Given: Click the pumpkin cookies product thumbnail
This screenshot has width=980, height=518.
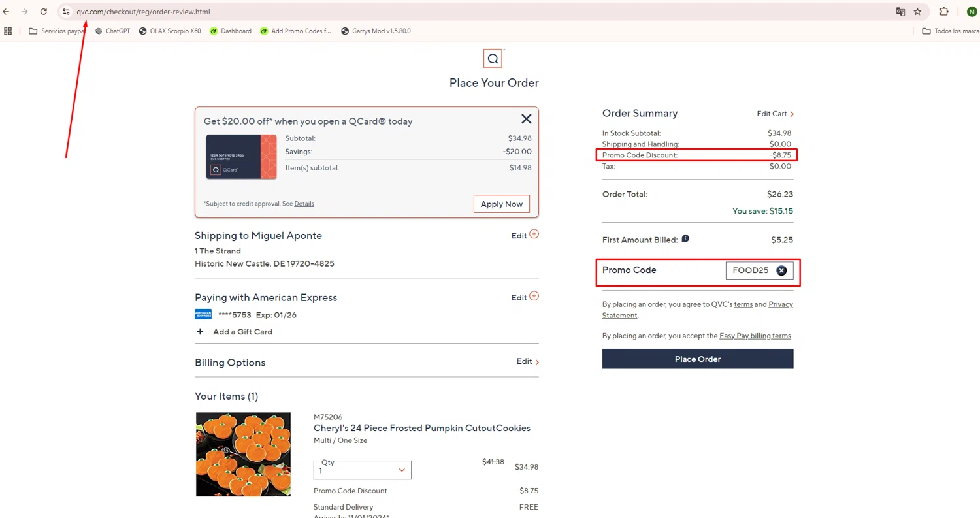Looking at the screenshot, I should 243,454.
